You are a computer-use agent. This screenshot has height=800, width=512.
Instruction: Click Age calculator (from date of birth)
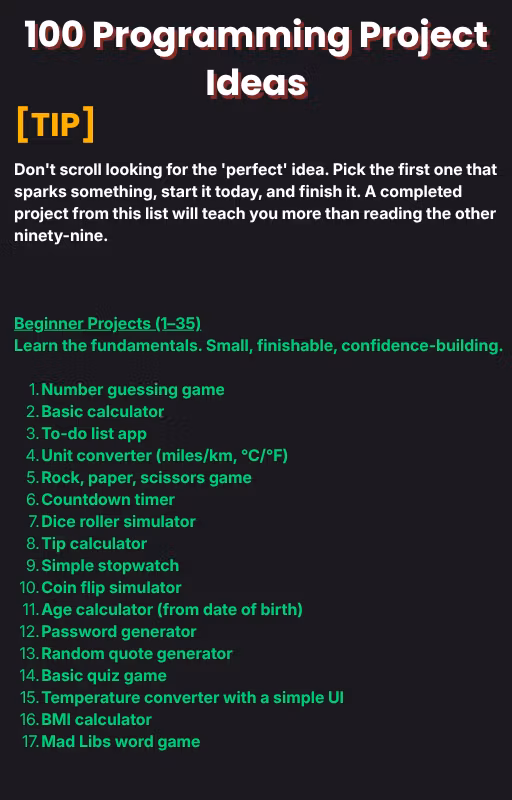point(172,610)
